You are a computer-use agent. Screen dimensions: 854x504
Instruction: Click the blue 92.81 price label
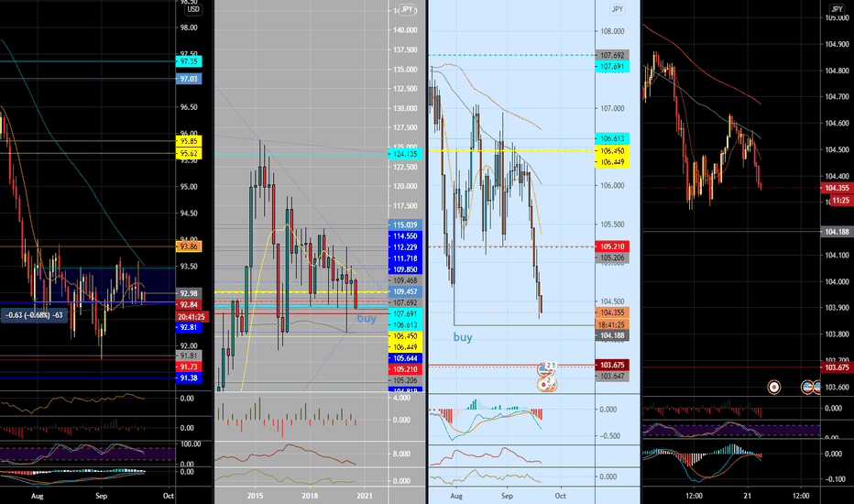click(x=189, y=327)
